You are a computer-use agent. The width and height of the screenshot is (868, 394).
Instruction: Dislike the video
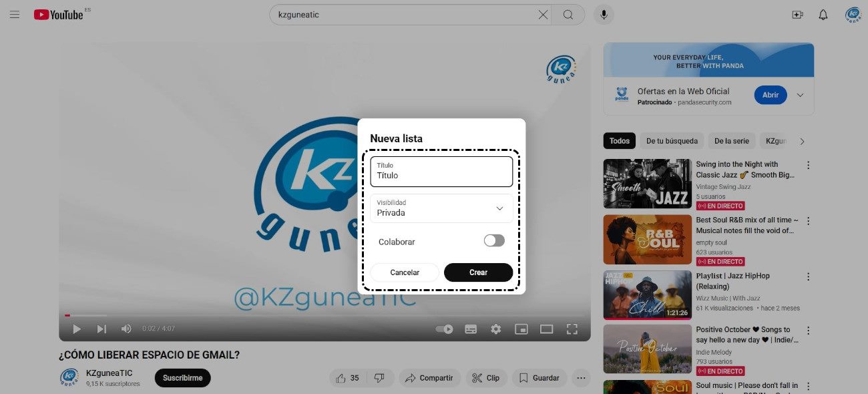(x=380, y=378)
